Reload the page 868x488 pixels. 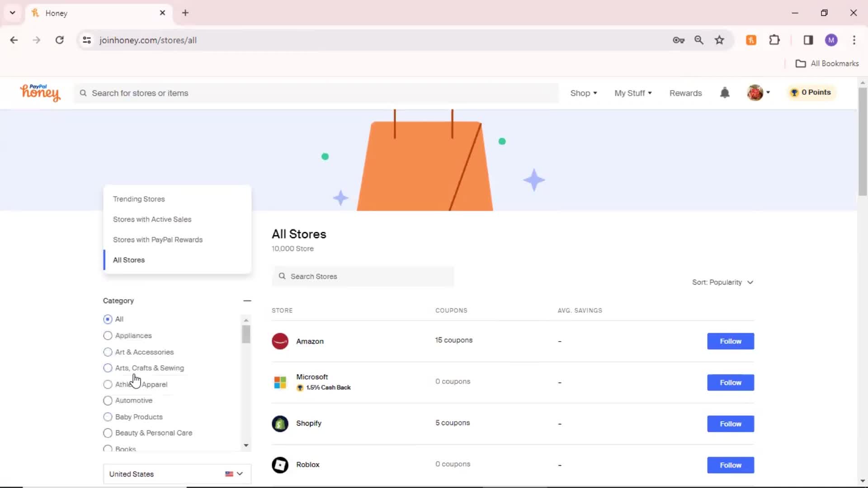(x=59, y=40)
